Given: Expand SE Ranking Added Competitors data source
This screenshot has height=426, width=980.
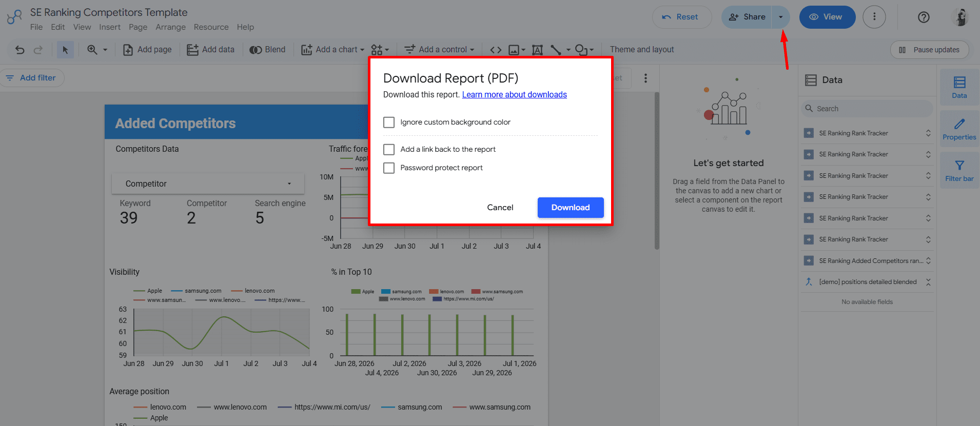Looking at the screenshot, I should (x=928, y=261).
